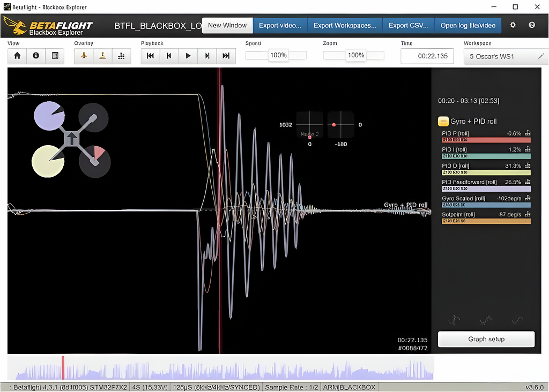
Task: Edit workspace name with the pencil icon
Action: coord(540,56)
